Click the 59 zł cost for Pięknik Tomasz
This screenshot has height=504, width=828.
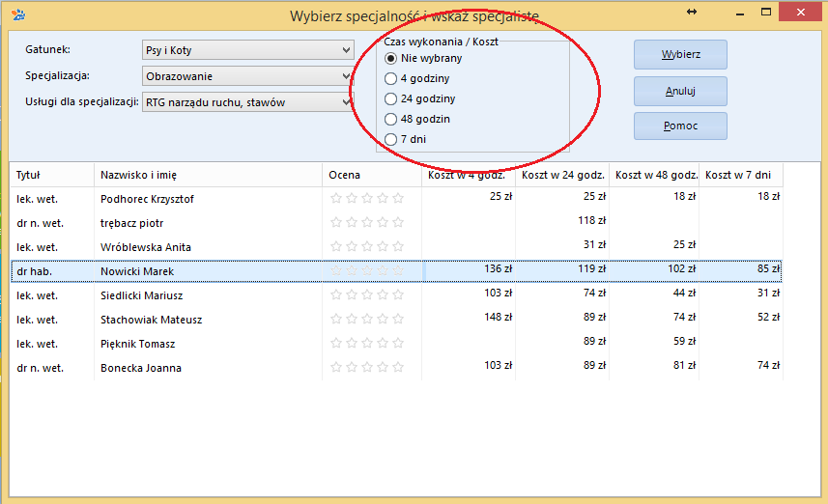(684, 341)
